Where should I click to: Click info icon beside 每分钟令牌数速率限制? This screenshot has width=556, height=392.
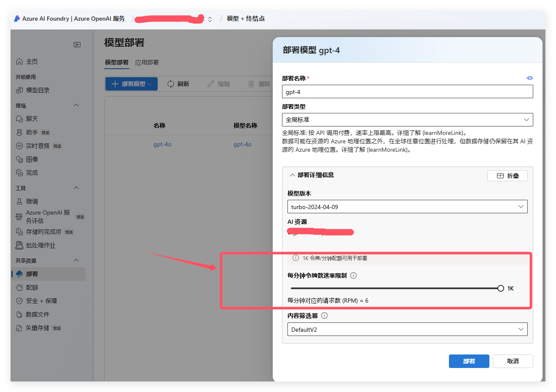(354, 276)
